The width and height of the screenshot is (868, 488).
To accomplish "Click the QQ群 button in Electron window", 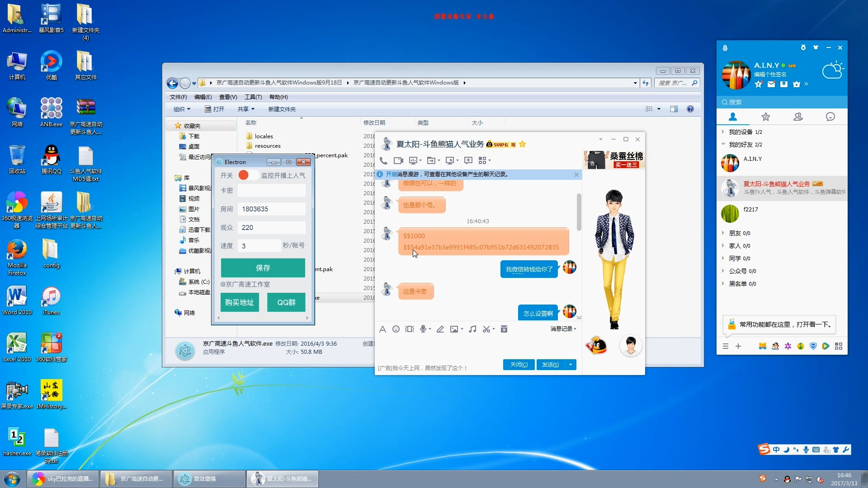I will [x=286, y=302].
